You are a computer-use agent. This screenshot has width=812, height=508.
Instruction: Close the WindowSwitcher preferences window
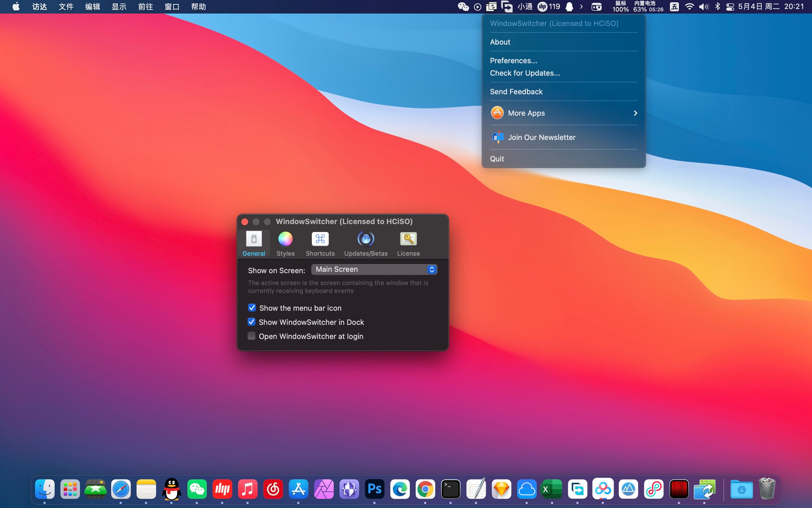coord(245,222)
